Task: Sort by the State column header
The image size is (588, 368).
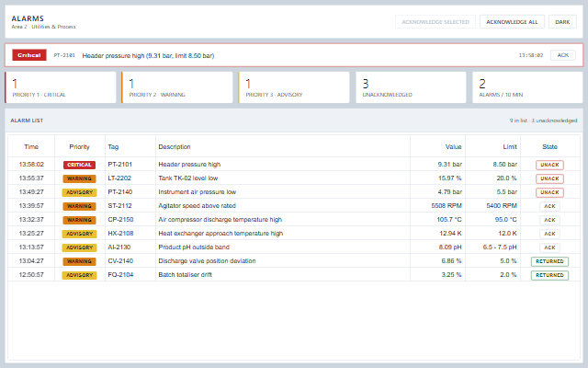Action: [x=549, y=147]
